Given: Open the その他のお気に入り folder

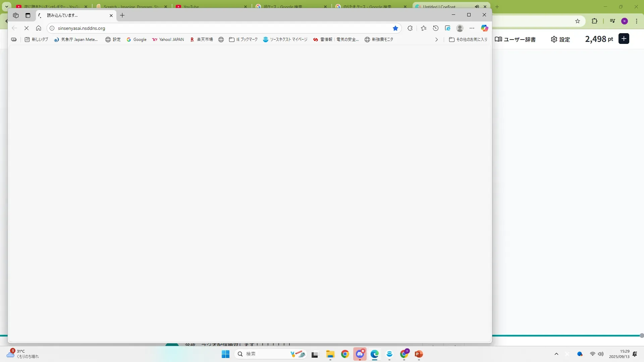Looking at the screenshot, I should [468, 40].
